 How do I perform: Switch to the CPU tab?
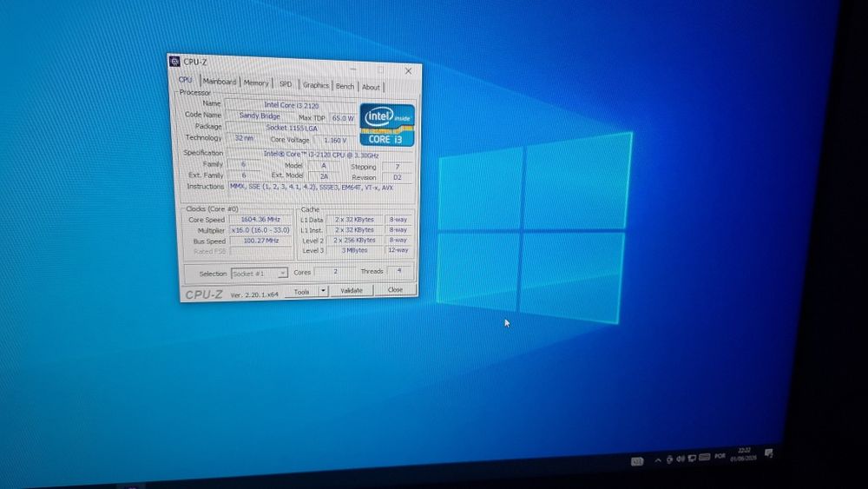click(185, 80)
